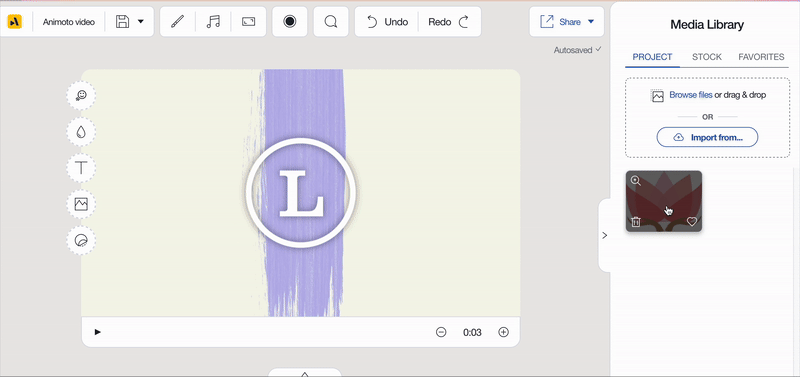Click the Animoto video title
Image resolution: width=800 pixels, height=377 pixels.
pyautogui.click(x=68, y=22)
